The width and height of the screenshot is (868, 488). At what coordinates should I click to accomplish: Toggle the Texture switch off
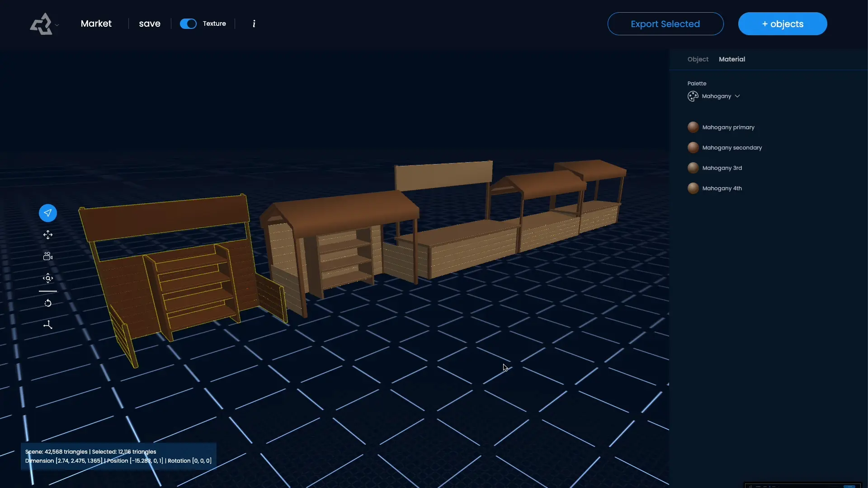coord(188,23)
